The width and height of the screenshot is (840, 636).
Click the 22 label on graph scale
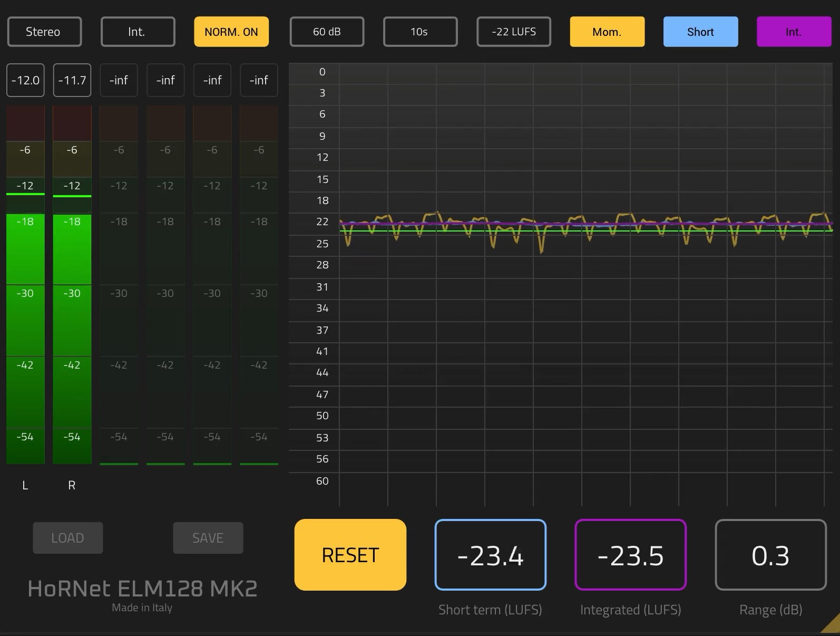322,221
